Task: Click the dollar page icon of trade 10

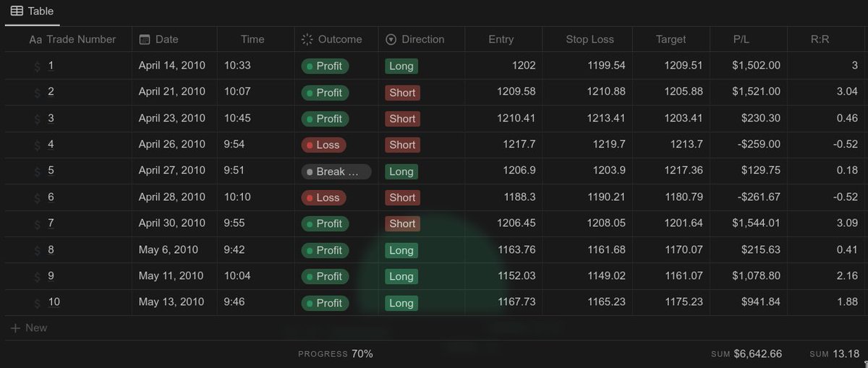Action: pos(37,303)
